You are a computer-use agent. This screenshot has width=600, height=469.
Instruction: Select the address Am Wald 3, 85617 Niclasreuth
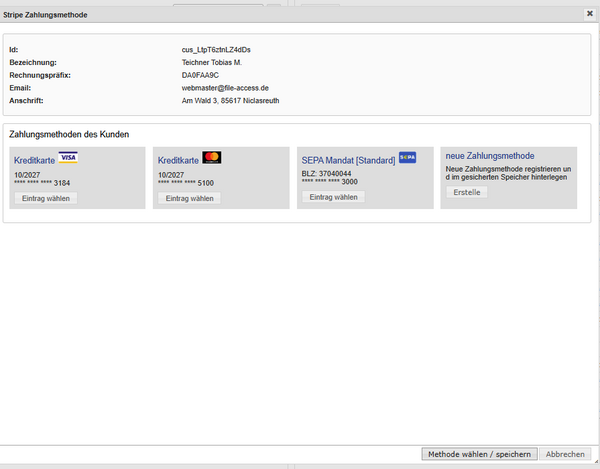(x=230, y=101)
